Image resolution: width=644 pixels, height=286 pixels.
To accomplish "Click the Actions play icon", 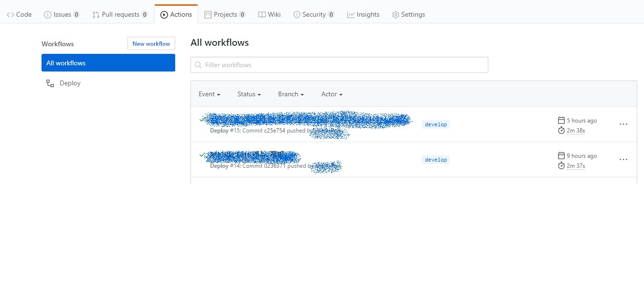I will point(164,15).
